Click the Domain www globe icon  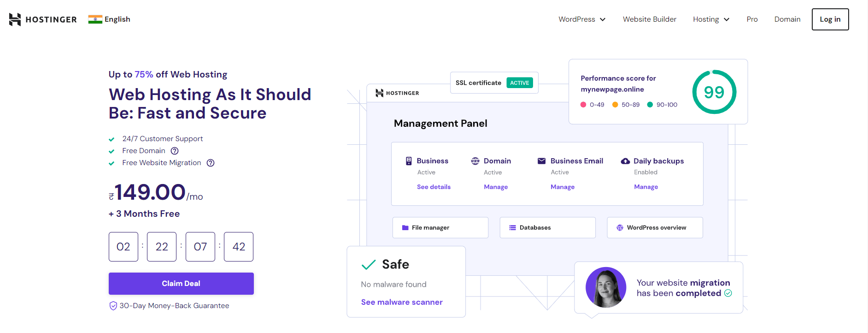tap(475, 161)
